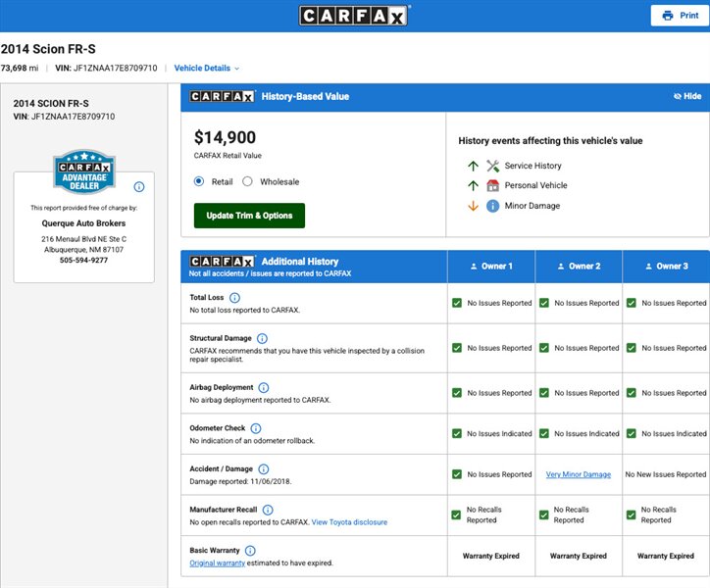The image size is (710, 588).
Task: Click 'No New Issues Reported' for Owner 3
Action: click(x=666, y=474)
